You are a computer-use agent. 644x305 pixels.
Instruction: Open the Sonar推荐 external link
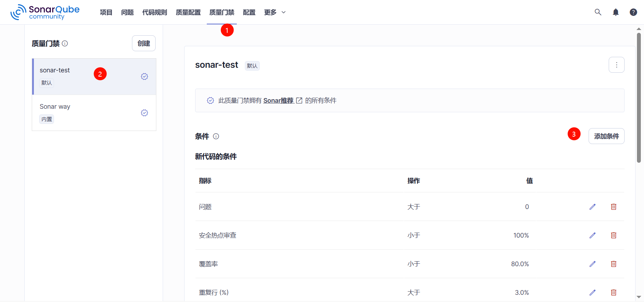tap(282, 101)
